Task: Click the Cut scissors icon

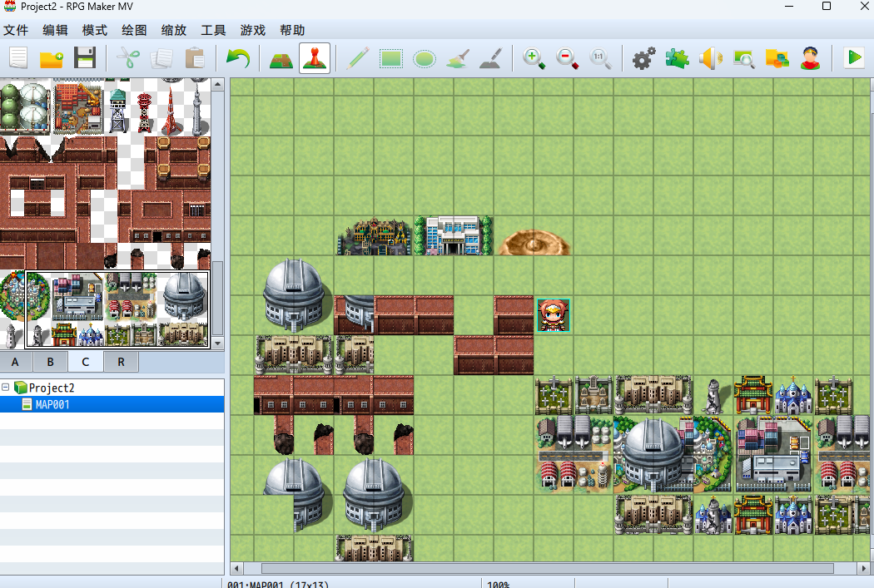Action: point(128,58)
